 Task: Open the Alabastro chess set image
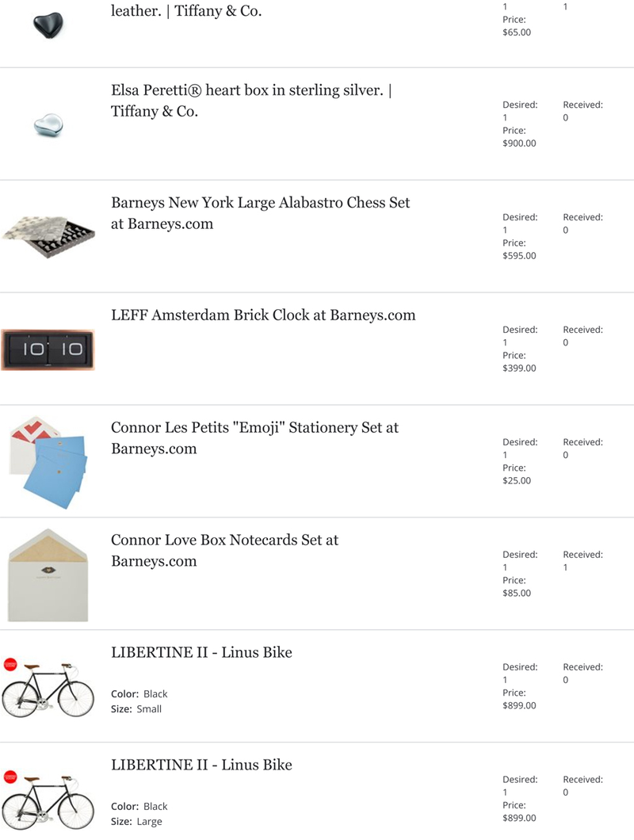coord(48,237)
